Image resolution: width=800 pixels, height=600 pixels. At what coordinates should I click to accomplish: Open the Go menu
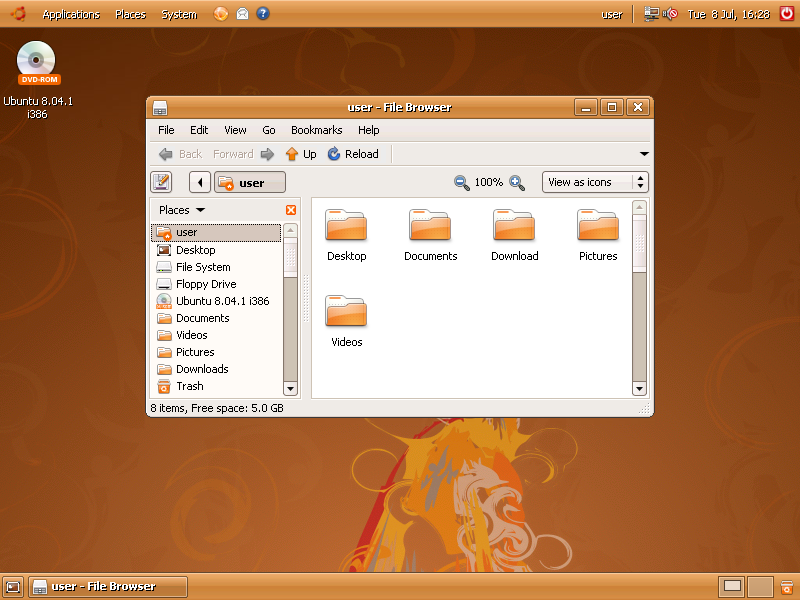click(269, 130)
